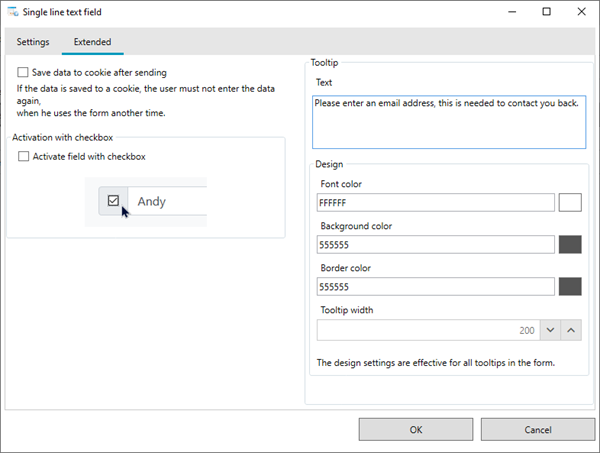Decrease tooltip width with down arrow
The height and width of the screenshot is (453, 600).
coord(550,330)
